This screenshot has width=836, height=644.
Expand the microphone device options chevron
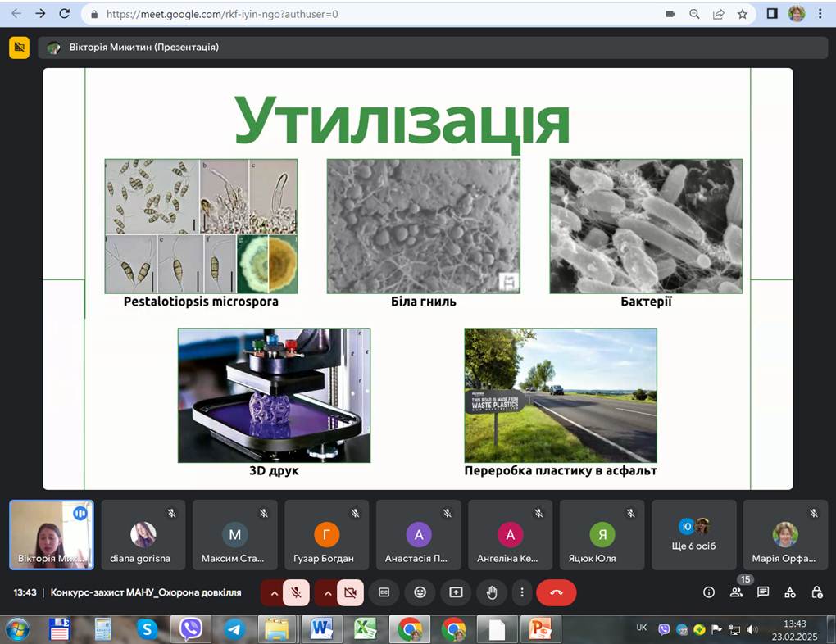(x=274, y=592)
